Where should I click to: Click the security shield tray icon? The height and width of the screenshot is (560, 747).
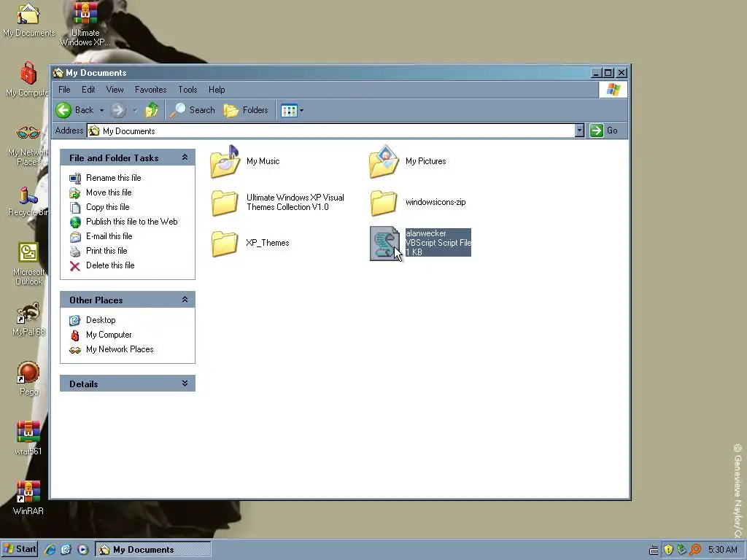(x=668, y=550)
